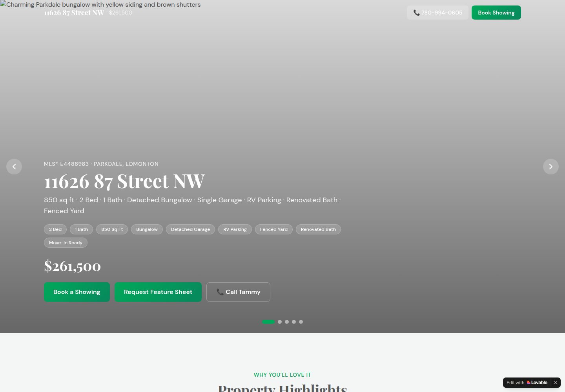This screenshot has width=565, height=392.
Task: Click the property summary description line
Action: pyautogui.click(x=192, y=205)
